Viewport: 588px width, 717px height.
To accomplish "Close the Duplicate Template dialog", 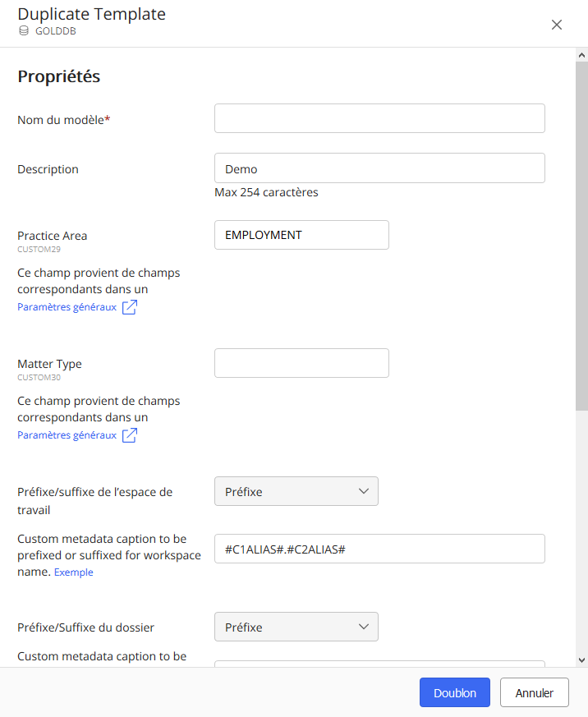I will point(557,25).
